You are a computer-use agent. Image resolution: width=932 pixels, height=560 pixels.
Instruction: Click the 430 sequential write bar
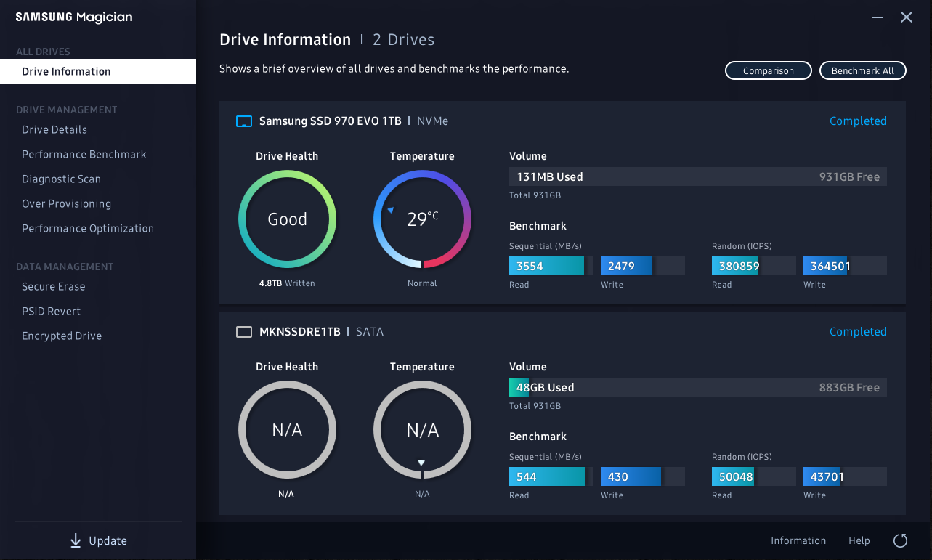click(643, 476)
